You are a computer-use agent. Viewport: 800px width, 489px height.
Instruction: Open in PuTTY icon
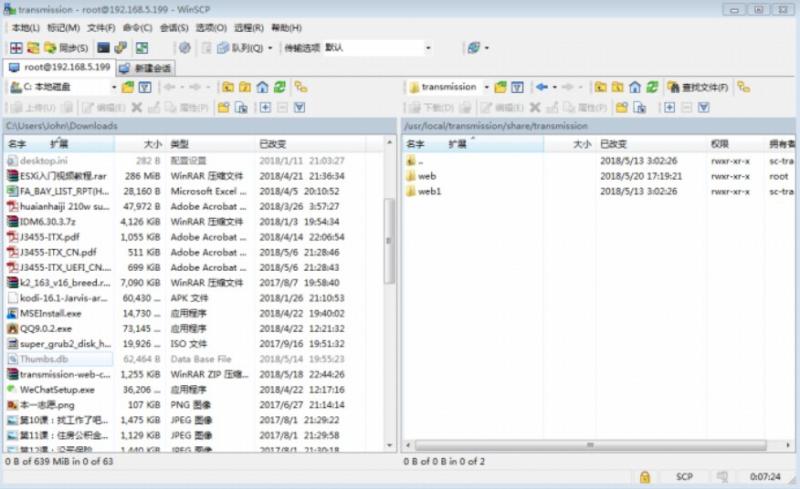tap(120, 48)
